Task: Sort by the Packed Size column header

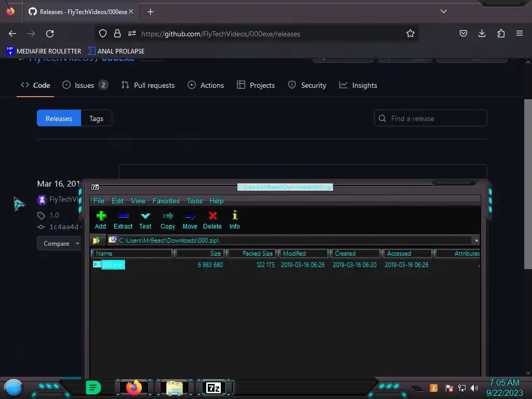Action: 252,254
